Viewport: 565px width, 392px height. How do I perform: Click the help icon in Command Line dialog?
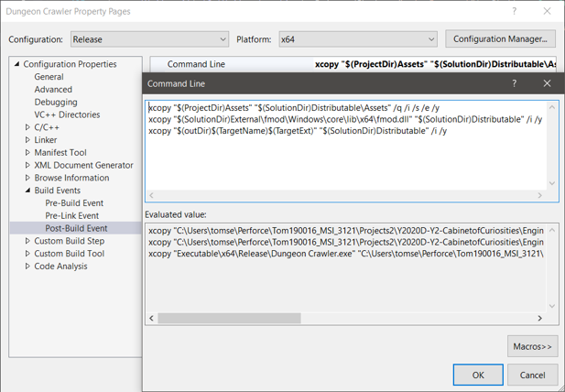(x=515, y=83)
